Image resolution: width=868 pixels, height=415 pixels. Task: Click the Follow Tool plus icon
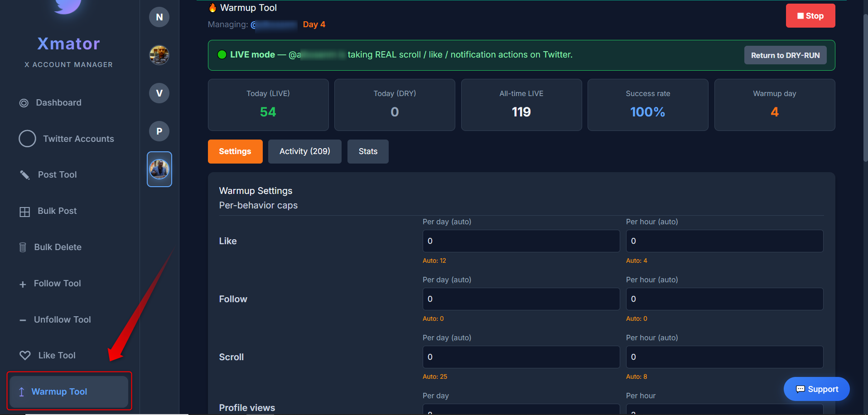point(23,284)
